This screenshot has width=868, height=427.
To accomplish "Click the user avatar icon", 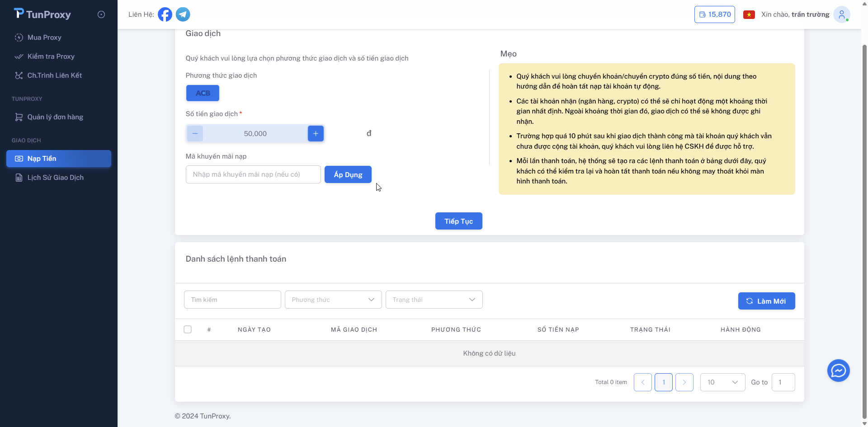I will pos(841,14).
